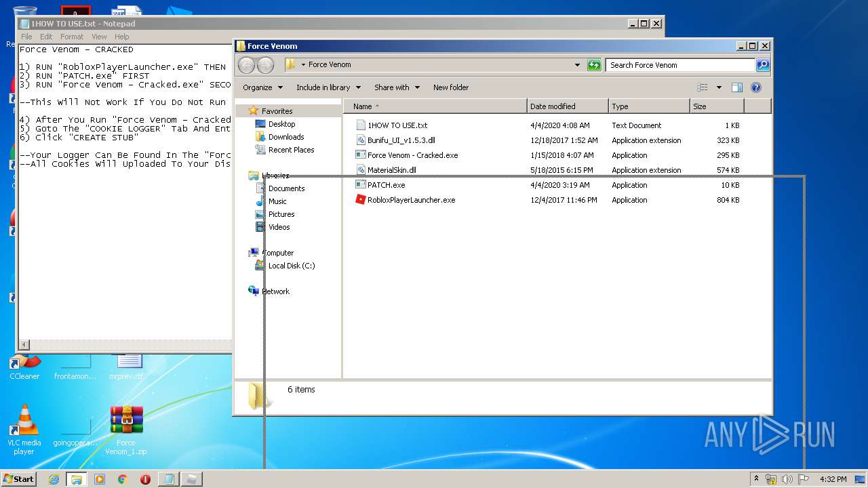Select the Bunifu_UI_v1.5.3.dll file icon

[x=361, y=140]
